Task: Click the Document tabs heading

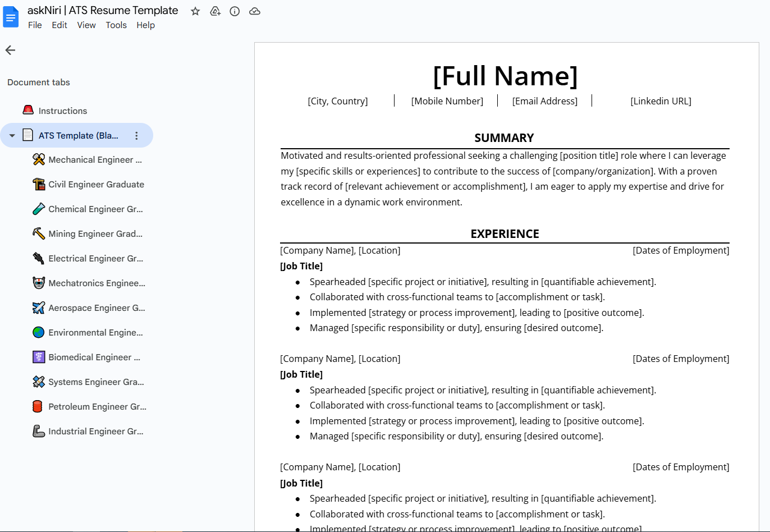Action: pyautogui.click(x=39, y=82)
